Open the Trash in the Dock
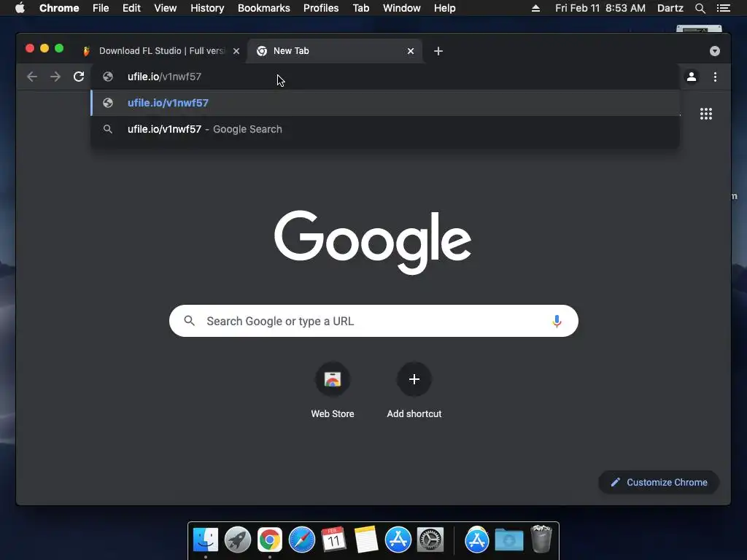747x560 pixels. pos(541,539)
